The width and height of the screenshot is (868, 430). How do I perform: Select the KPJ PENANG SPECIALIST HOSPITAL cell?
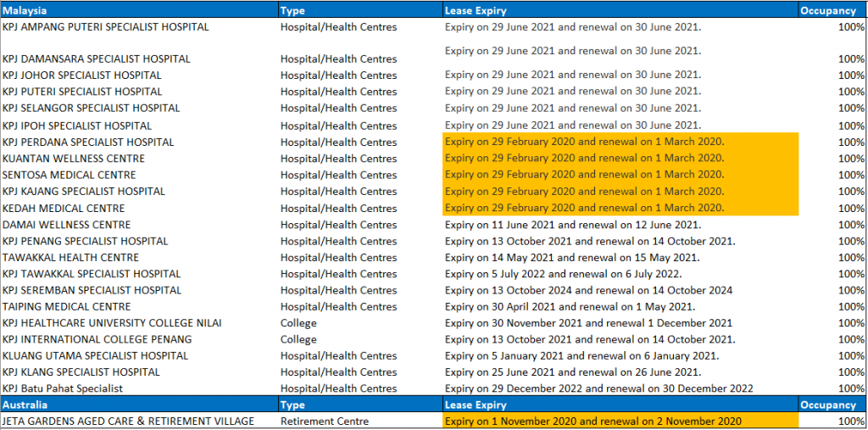[x=139, y=241]
